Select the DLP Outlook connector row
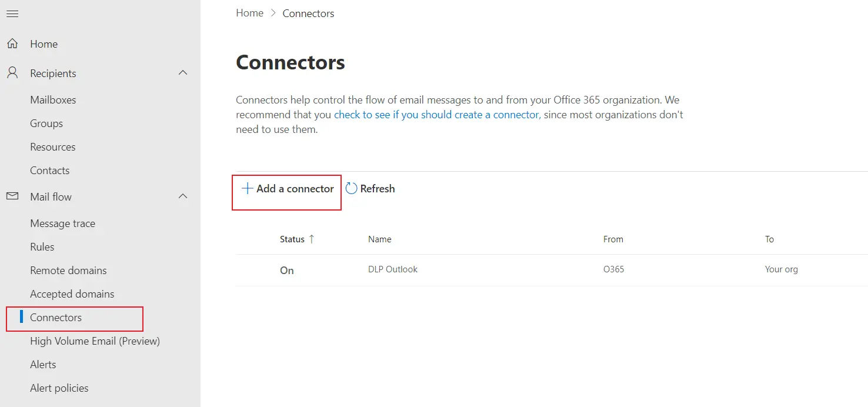 click(x=393, y=269)
